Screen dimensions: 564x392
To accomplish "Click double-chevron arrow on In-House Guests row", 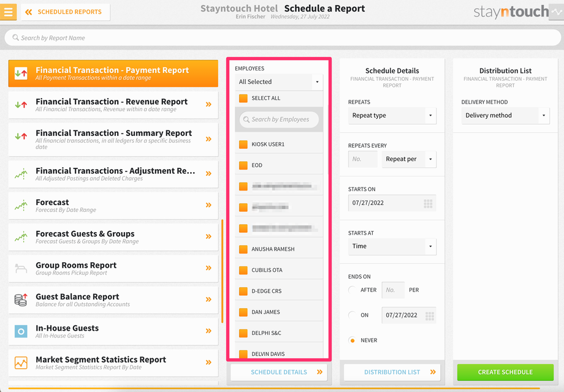I will pyautogui.click(x=208, y=331).
